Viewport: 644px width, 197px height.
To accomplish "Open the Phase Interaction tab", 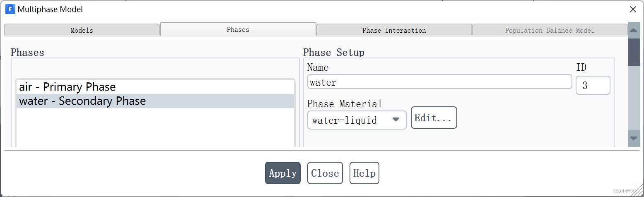I will tap(394, 30).
